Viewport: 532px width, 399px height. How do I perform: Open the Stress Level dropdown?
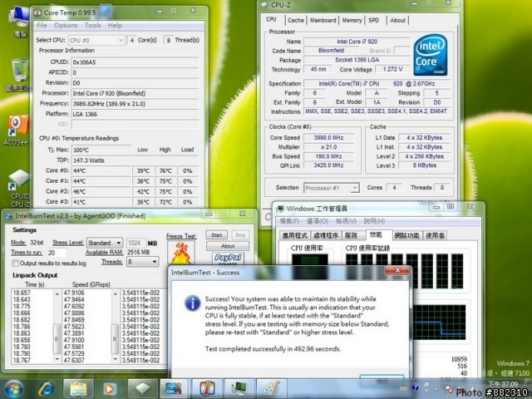(x=105, y=243)
